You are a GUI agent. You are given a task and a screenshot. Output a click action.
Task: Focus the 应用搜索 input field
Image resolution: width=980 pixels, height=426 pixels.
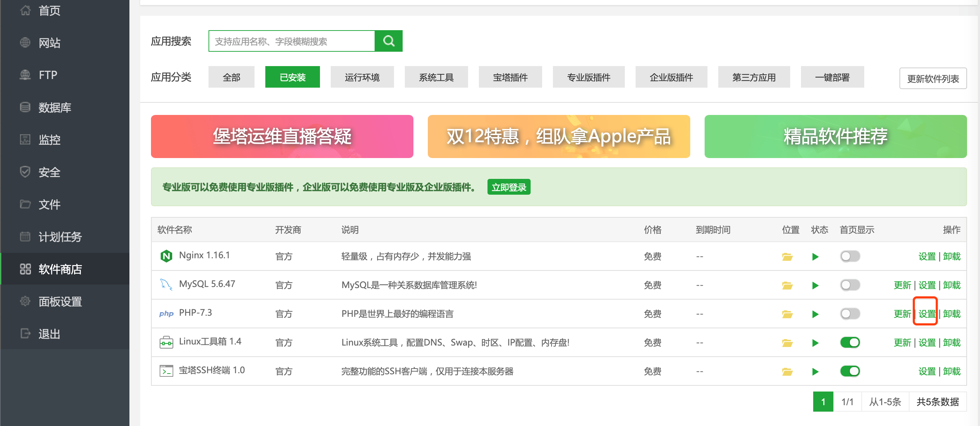pyautogui.click(x=292, y=41)
